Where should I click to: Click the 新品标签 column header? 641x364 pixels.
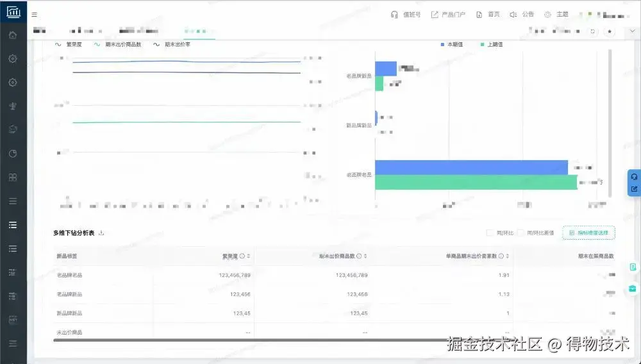click(x=67, y=256)
